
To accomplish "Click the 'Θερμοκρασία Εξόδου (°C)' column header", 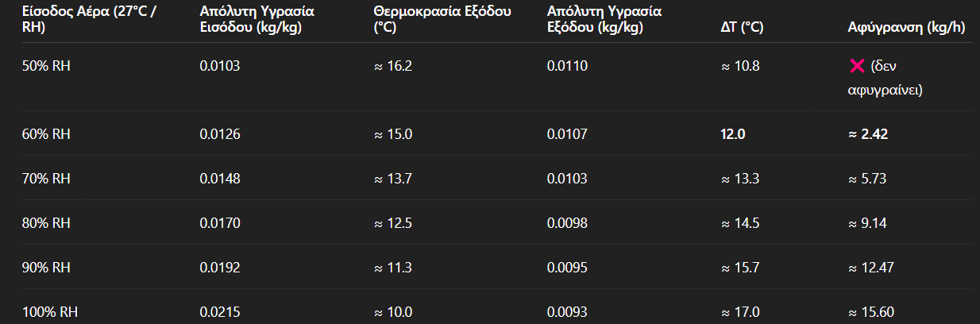I will [442, 20].
